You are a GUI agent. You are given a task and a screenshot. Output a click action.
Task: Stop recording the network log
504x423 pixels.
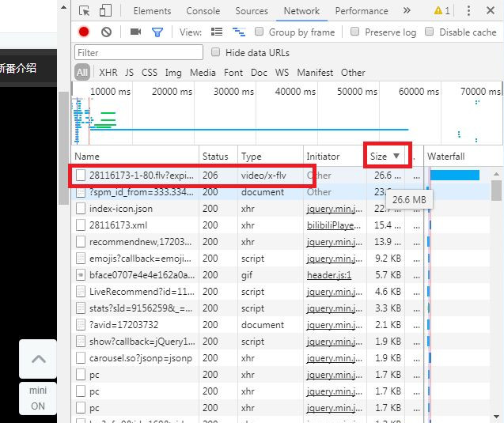tap(84, 32)
